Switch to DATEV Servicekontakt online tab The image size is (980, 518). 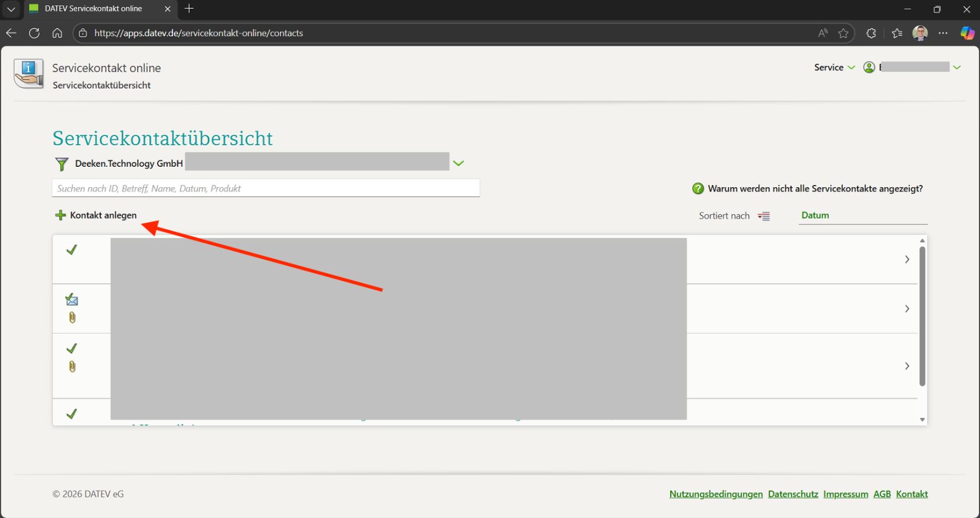[x=93, y=9]
